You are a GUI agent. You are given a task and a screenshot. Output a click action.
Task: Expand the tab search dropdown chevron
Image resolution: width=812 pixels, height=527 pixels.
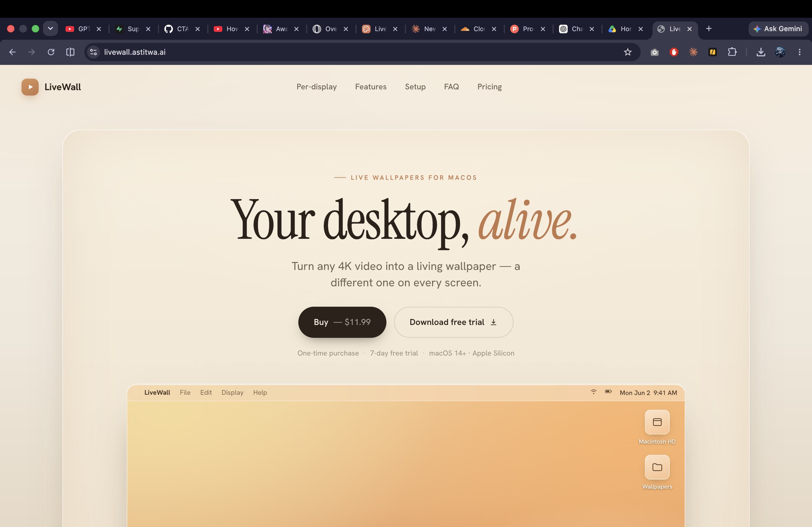(50, 29)
